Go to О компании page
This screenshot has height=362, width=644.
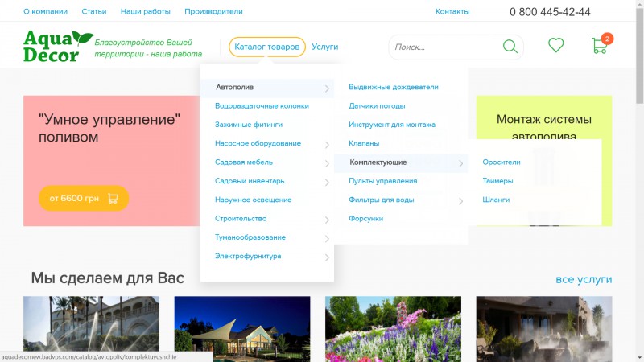pyautogui.click(x=45, y=11)
